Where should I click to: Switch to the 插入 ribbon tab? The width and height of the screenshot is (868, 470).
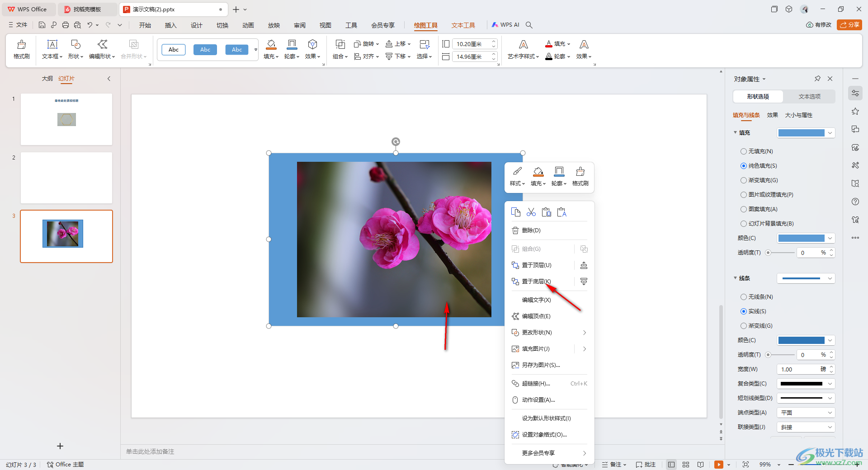coord(170,25)
